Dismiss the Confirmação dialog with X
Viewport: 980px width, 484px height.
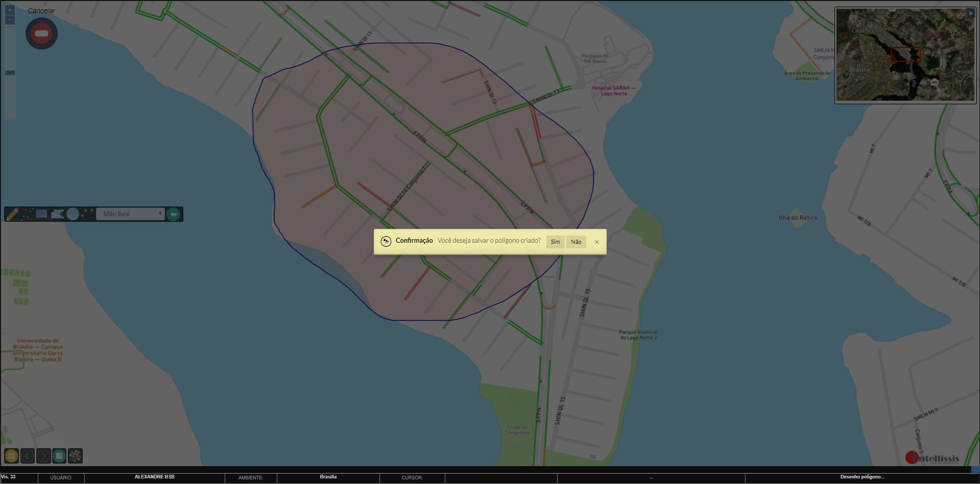(596, 242)
